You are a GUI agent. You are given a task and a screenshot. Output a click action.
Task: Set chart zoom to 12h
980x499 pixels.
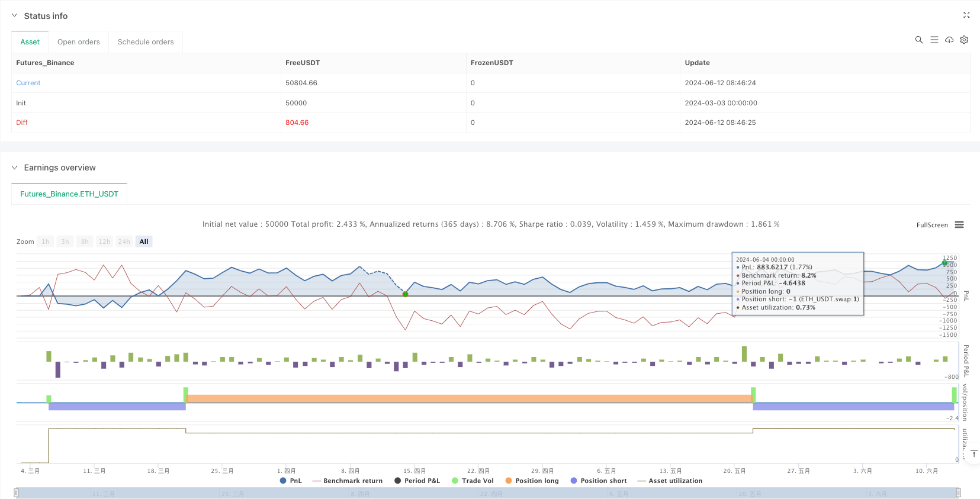(x=105, y=242)
